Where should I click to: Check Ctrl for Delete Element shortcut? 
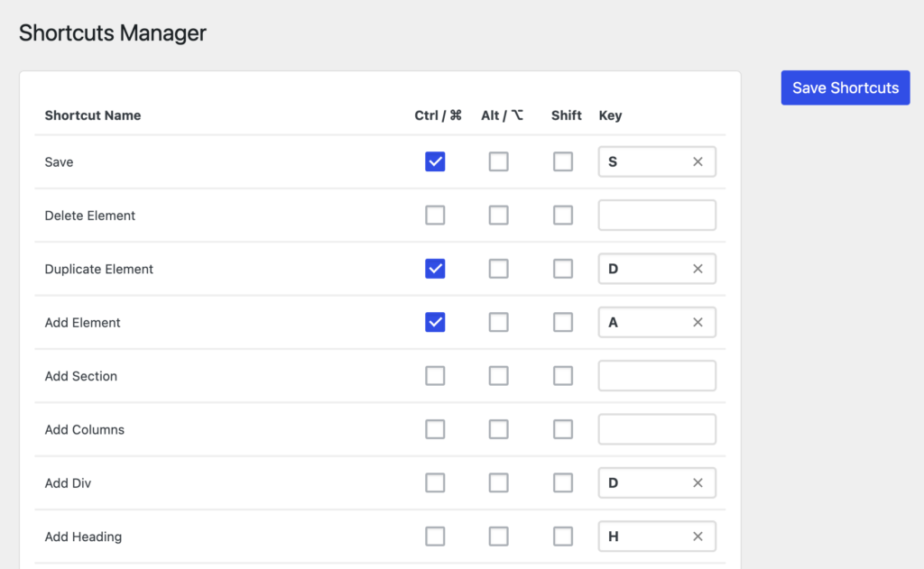point(435,216)
